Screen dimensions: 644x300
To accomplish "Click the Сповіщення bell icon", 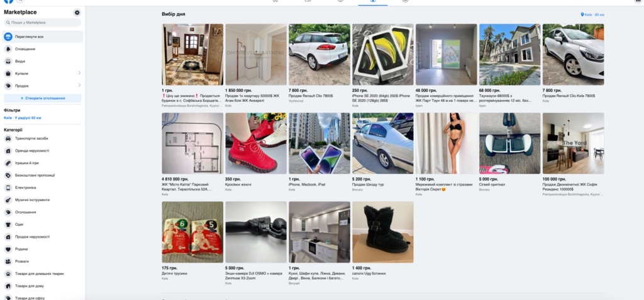I will [x=8, y=49].
